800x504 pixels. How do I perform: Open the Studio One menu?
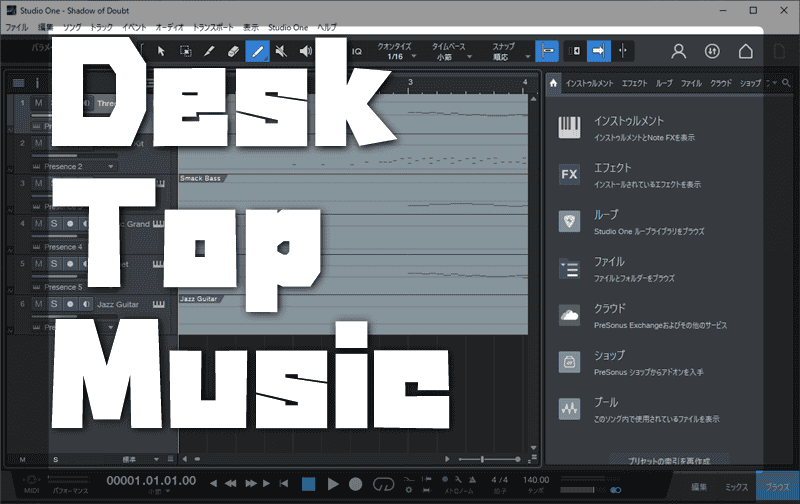[287, 27]
